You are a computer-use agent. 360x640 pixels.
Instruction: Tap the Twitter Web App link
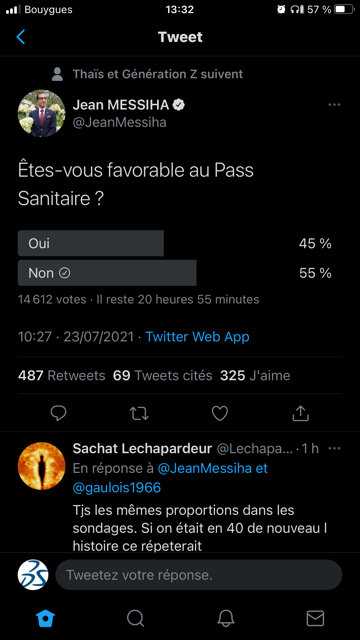198,337
